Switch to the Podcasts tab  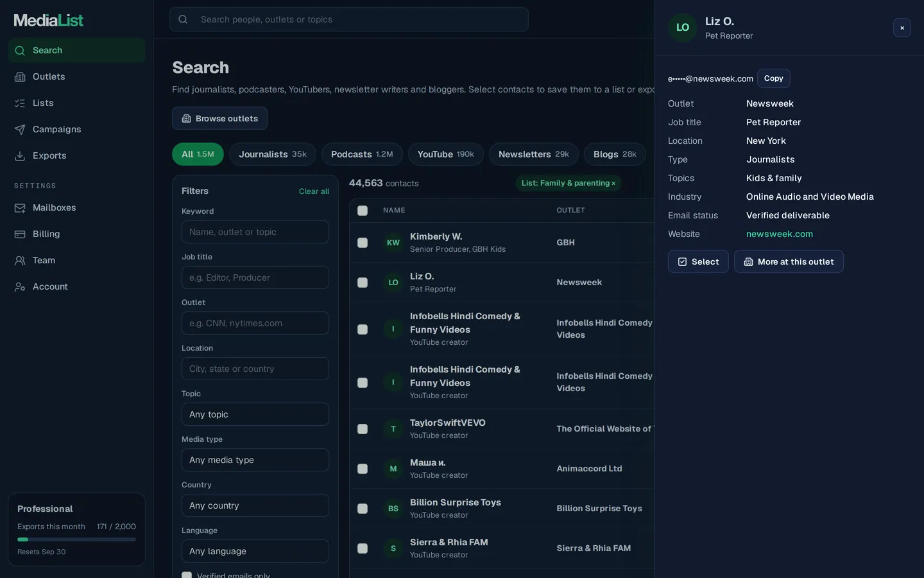tap(362, 154)
